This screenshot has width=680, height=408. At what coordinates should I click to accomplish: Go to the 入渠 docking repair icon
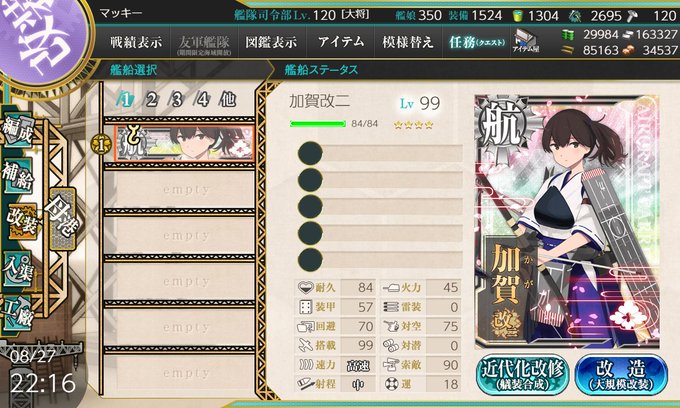pos(17,270)
